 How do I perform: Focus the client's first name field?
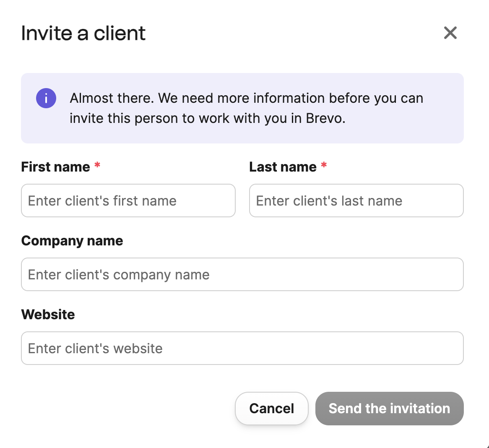[x=128, y=201]
